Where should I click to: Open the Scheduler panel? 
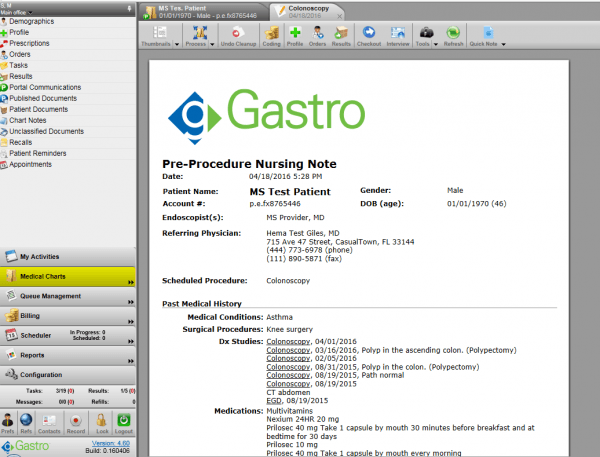(68, 335)
